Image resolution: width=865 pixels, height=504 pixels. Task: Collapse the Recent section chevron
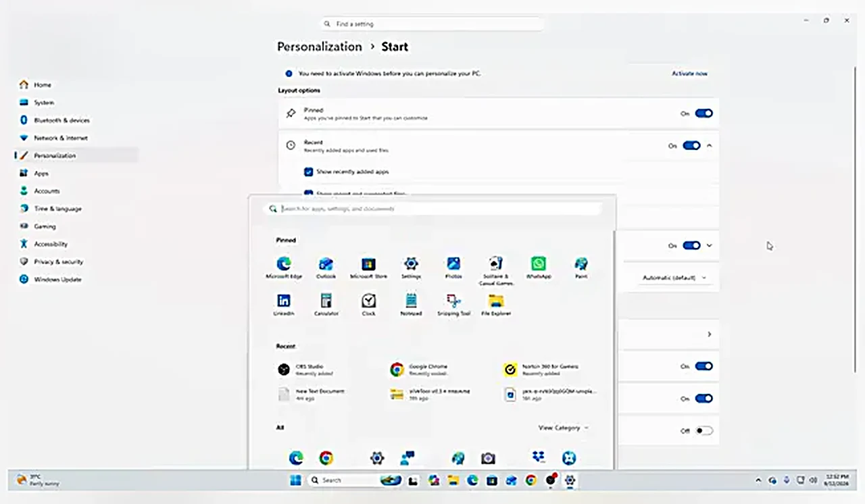pos(709,145)
